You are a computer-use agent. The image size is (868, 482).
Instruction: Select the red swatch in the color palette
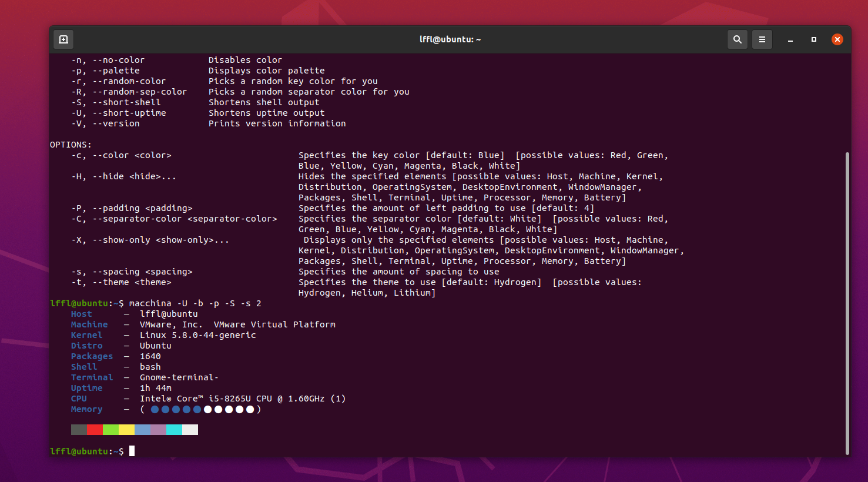pyautogui.click(x=93, y=429)
